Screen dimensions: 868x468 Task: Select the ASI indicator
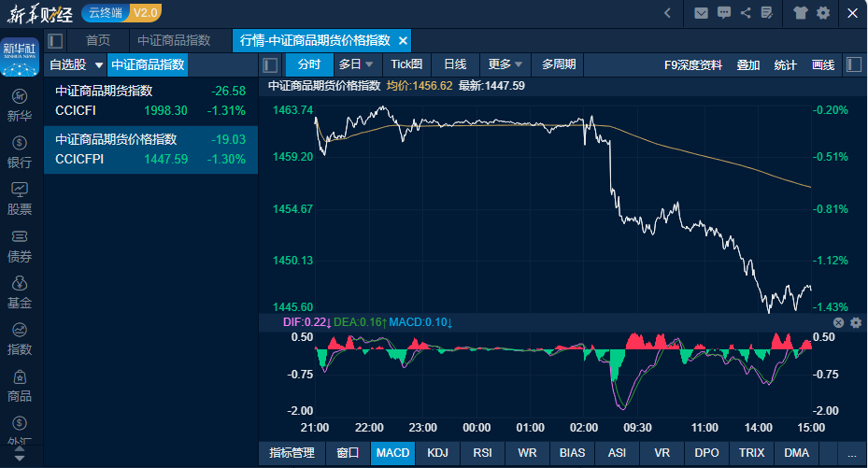pos(617,453)
